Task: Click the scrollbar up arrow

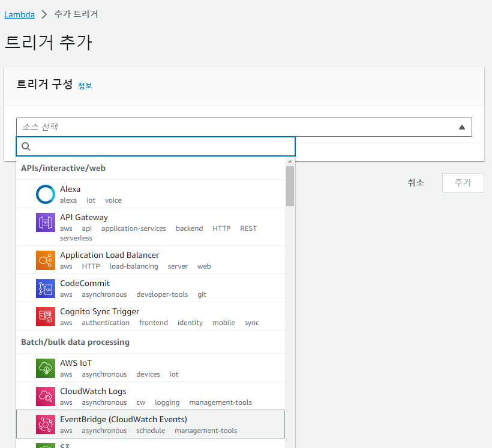Action: click(290, 161)
